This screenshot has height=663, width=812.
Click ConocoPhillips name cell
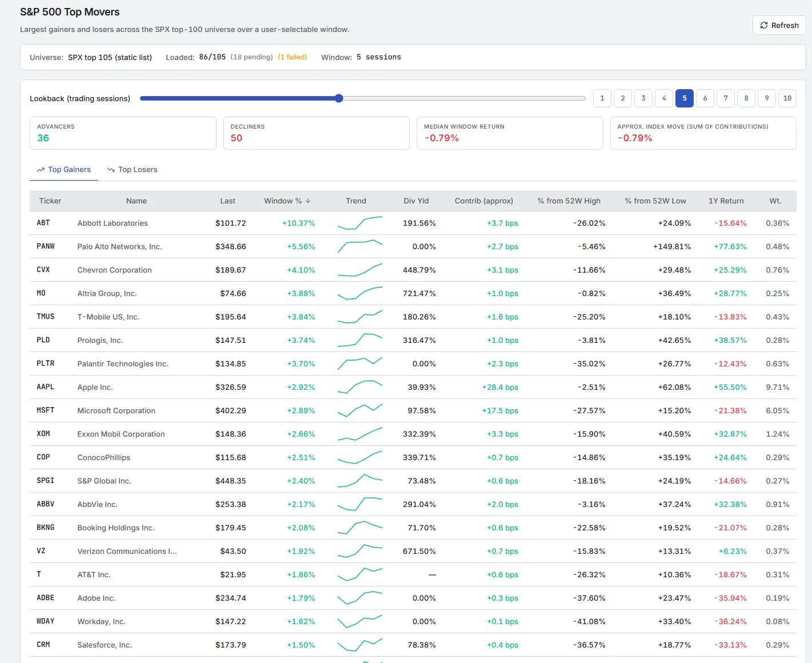click(x=103, y=457)
